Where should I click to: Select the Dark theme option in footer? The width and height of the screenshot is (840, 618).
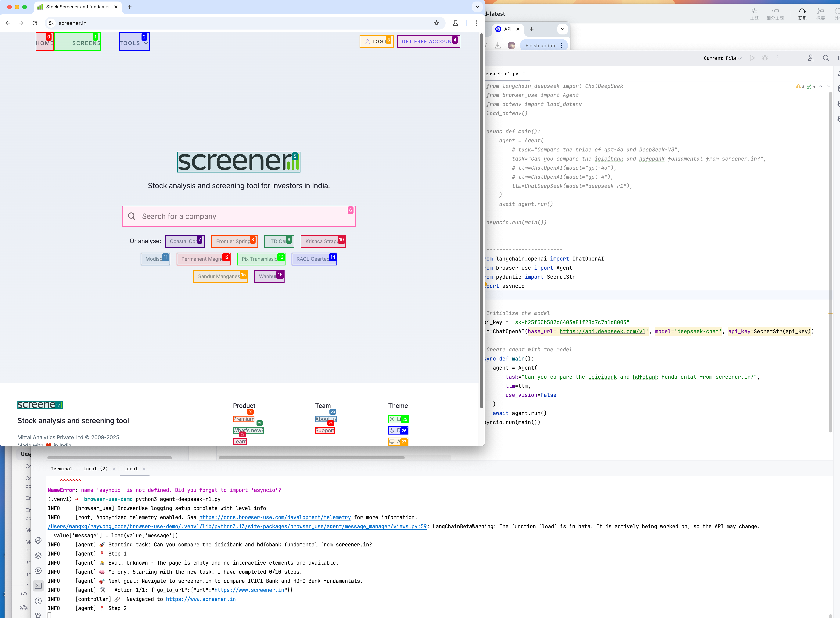(x=398, y=431)
